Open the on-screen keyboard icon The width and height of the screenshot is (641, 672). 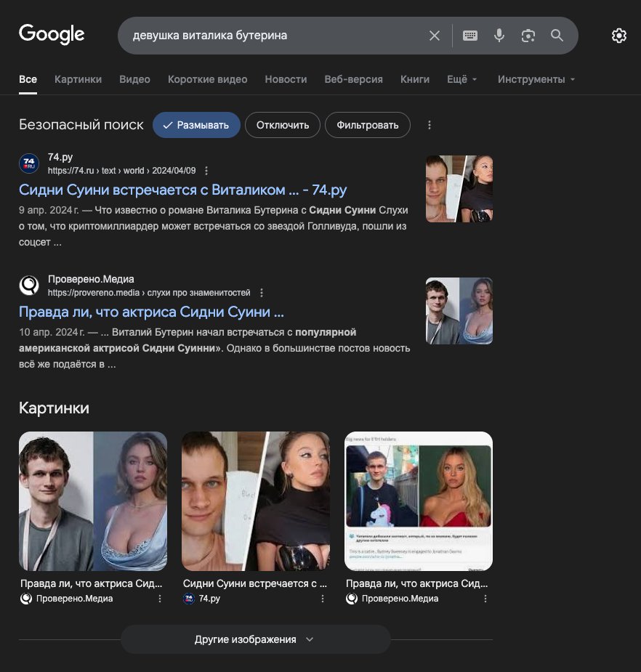click(x=470, y=36)
